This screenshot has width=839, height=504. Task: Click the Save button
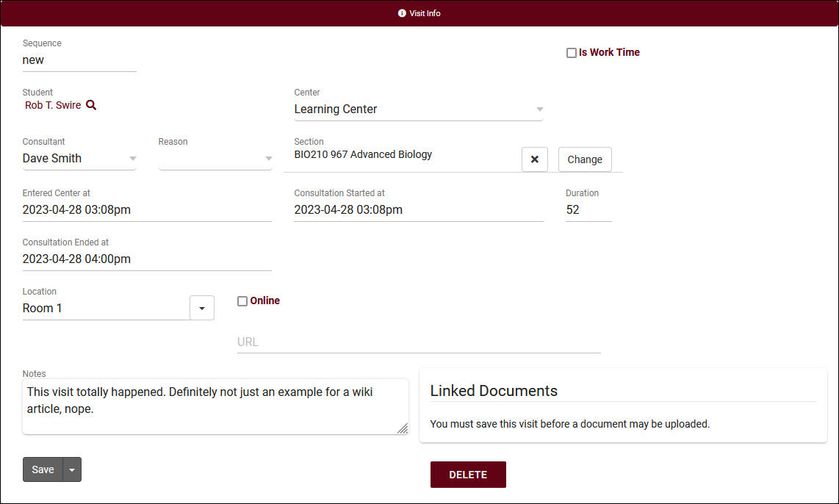43,469
